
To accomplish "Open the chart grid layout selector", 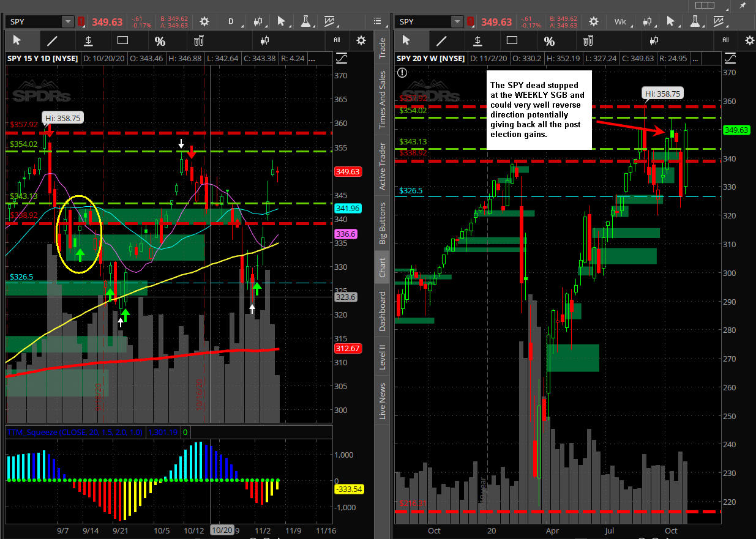I will [x=705, y=6].
